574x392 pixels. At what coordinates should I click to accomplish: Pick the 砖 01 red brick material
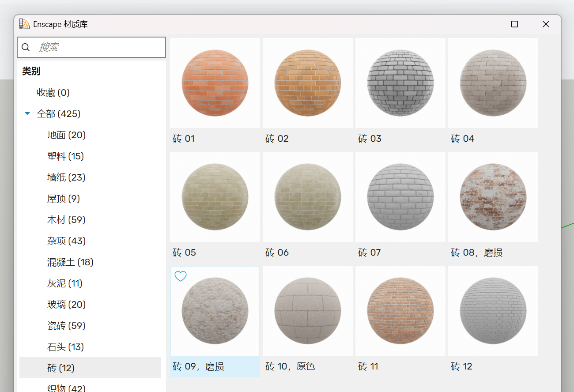pyautogui.click(x=215, y=83)
